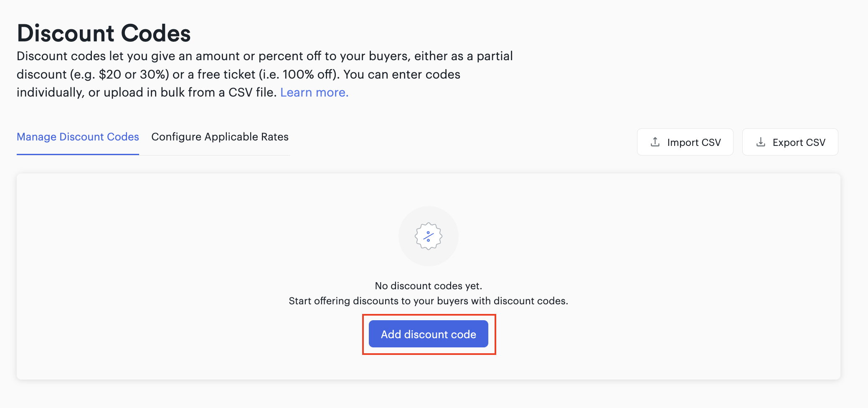
Task: Switch to the Manage Discount Codes tab
Action: (x=78, y=137)
